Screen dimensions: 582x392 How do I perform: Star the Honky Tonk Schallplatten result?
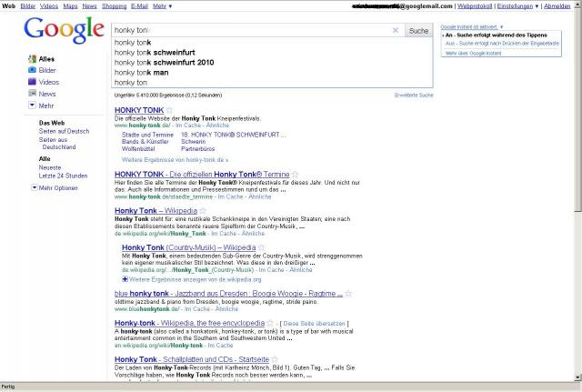tap(275, 359)
